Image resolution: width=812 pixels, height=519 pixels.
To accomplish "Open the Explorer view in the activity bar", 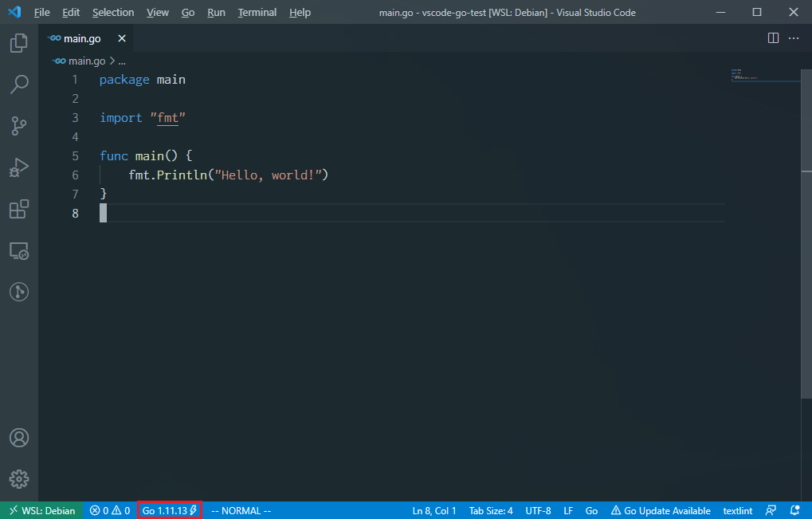I will point(19,43).
